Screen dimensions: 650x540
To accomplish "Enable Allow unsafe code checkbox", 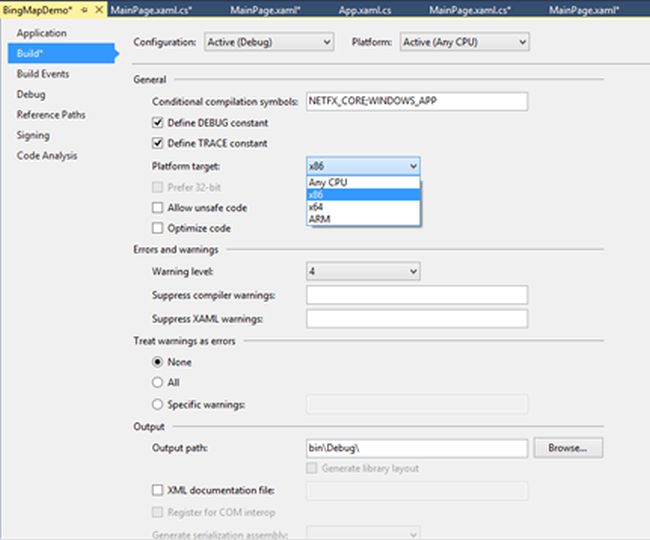I will click(x=158, y=208).
